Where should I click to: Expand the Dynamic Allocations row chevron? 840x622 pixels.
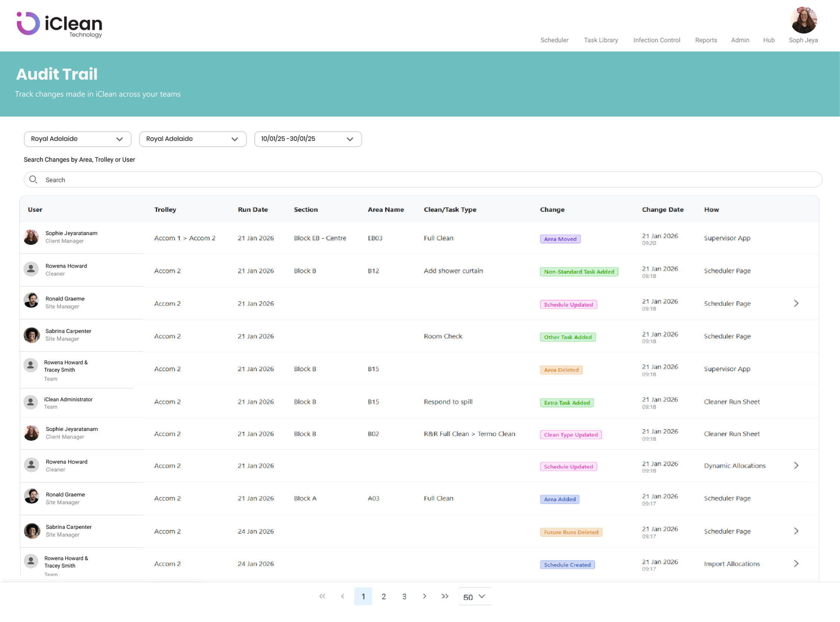(x=796, y=466)
